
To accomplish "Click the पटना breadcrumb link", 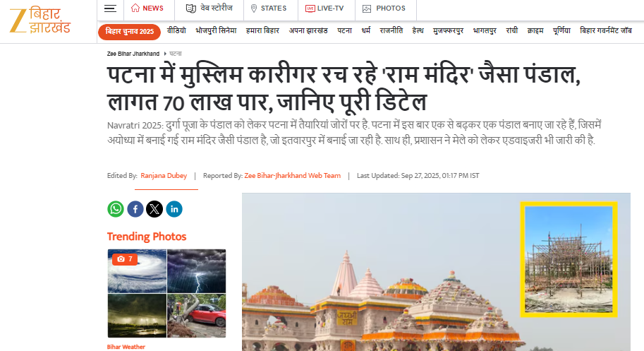I will (x=176, y=54).
